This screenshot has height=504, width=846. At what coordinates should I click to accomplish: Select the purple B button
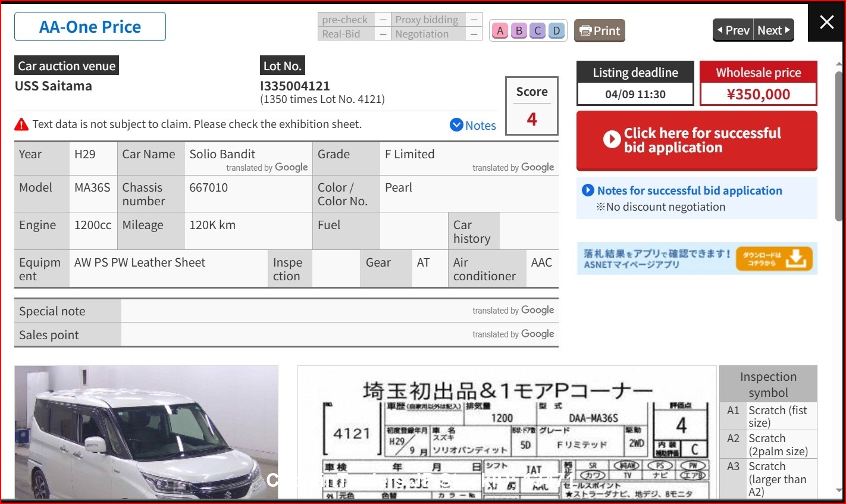pos(519,31)
